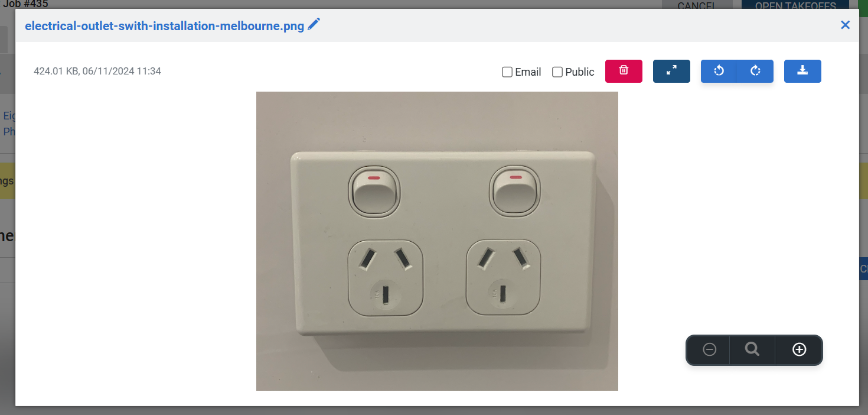Click the Open Takeoffs button behind the dialog
This screenshot has width=868, height=415.
[795, 5]
